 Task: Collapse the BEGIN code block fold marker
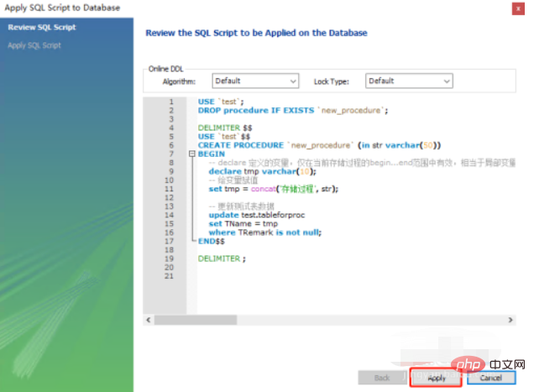click(192, 154)
